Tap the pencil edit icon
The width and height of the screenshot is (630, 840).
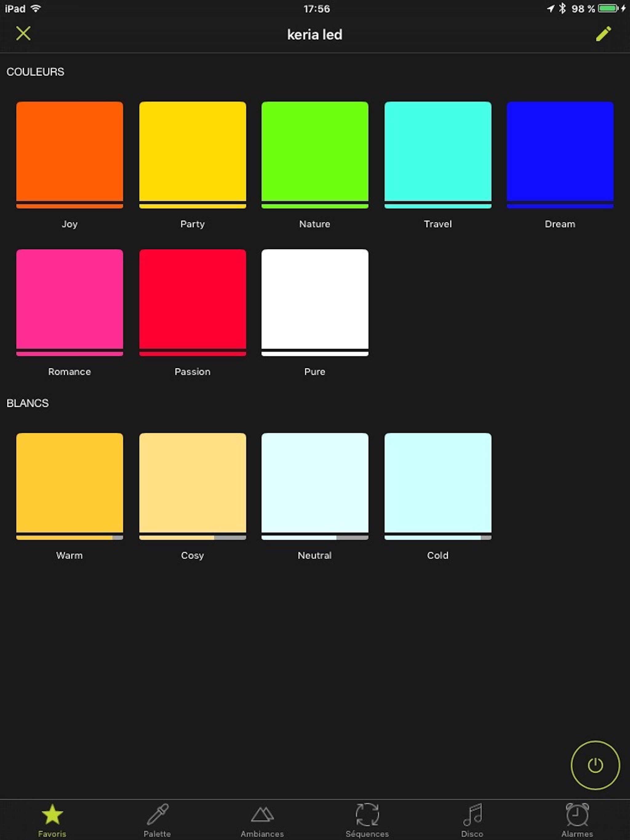[604, 34]
